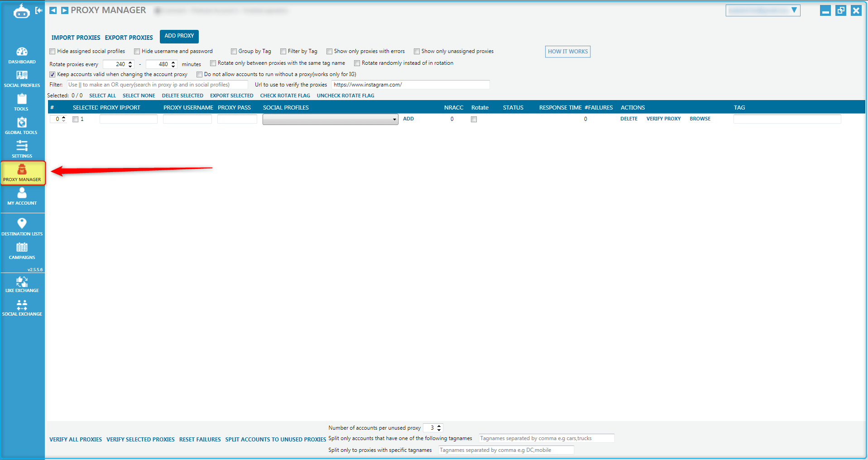Increase the 240 minutes rotate value
The height and width of the screenshot is (460, 868).
(x=130, y=62)
